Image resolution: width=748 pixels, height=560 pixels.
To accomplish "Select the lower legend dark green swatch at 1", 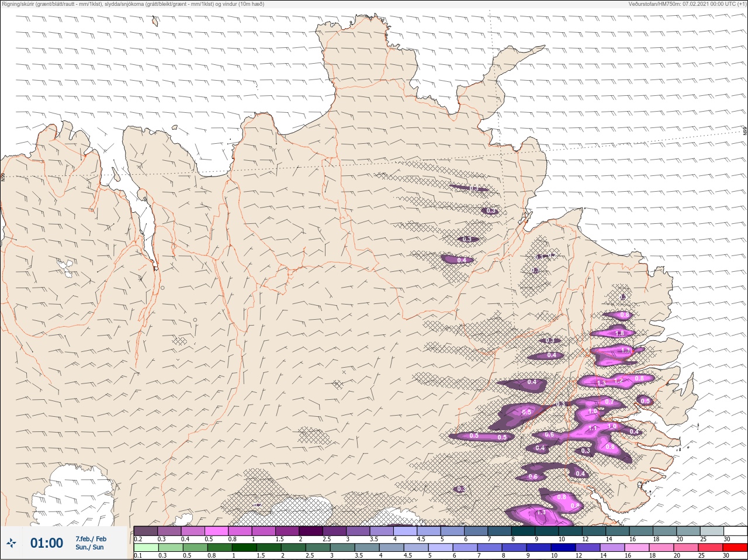I will point(244,548).
